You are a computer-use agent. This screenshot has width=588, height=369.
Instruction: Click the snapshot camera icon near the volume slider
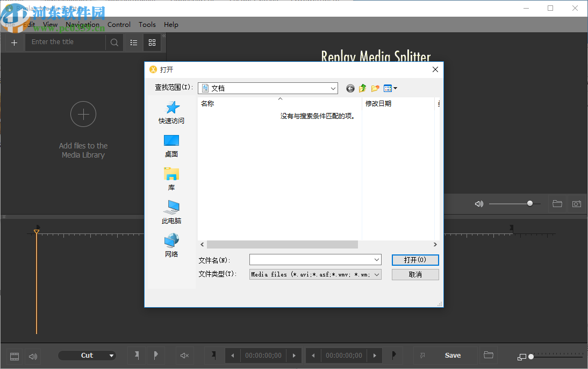(576, 204)
